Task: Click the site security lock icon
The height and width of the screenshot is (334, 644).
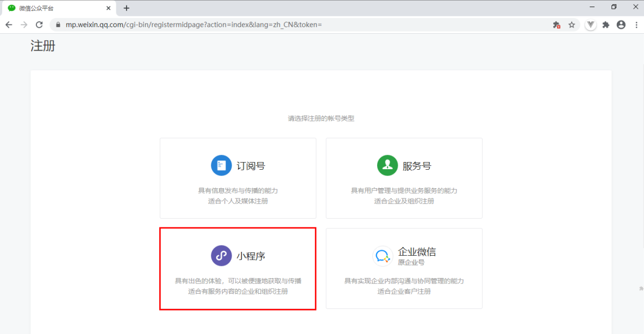Action: 58,24
